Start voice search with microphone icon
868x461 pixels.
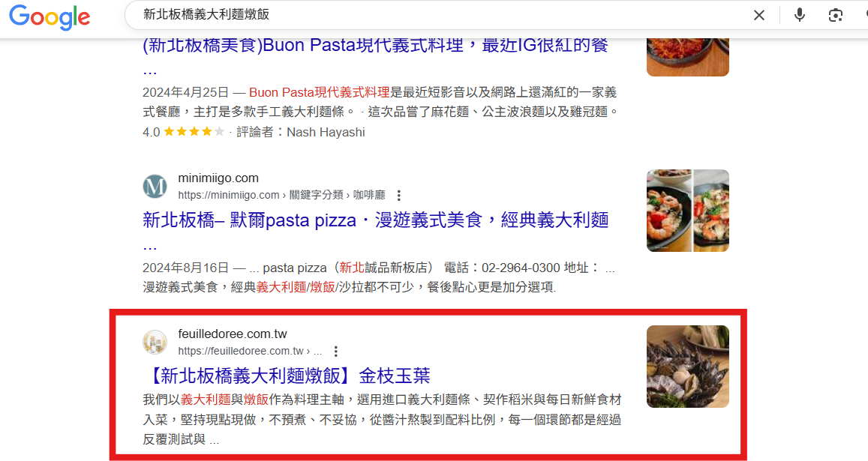click(800, 15)
